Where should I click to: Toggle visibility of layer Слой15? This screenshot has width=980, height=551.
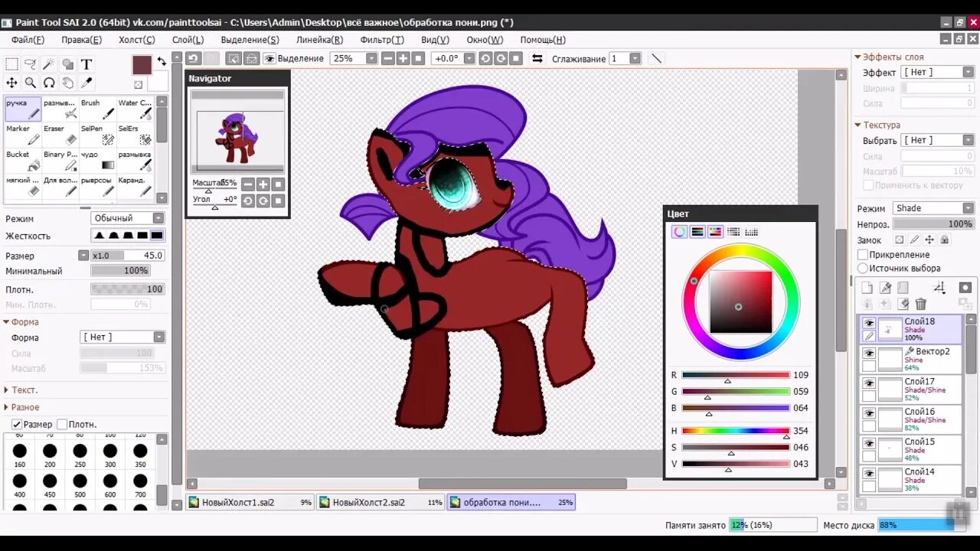click(x=869, y=444)
